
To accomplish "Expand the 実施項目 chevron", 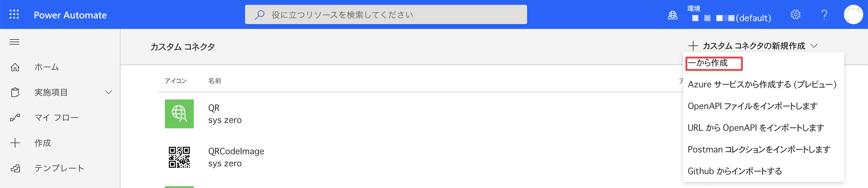I will pyautogui.click(x=108, y=92).
